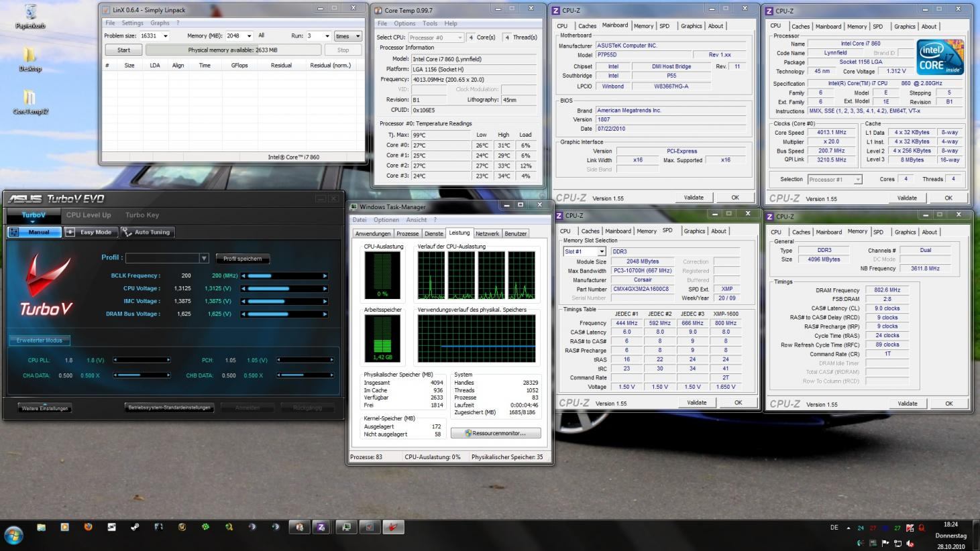Click the Auto Tuning wrench icon
980x551 pixels.
pos(127,232)
